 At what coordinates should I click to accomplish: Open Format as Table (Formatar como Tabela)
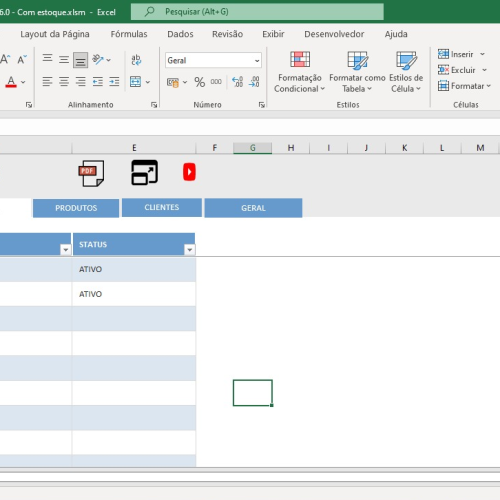(357, 72)
